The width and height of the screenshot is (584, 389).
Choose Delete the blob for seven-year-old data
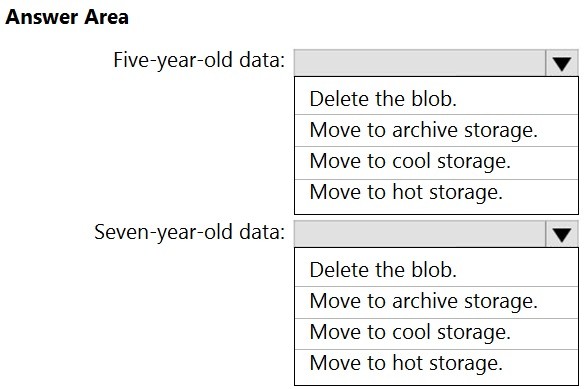pyautogui.click(x=436, y=270)
